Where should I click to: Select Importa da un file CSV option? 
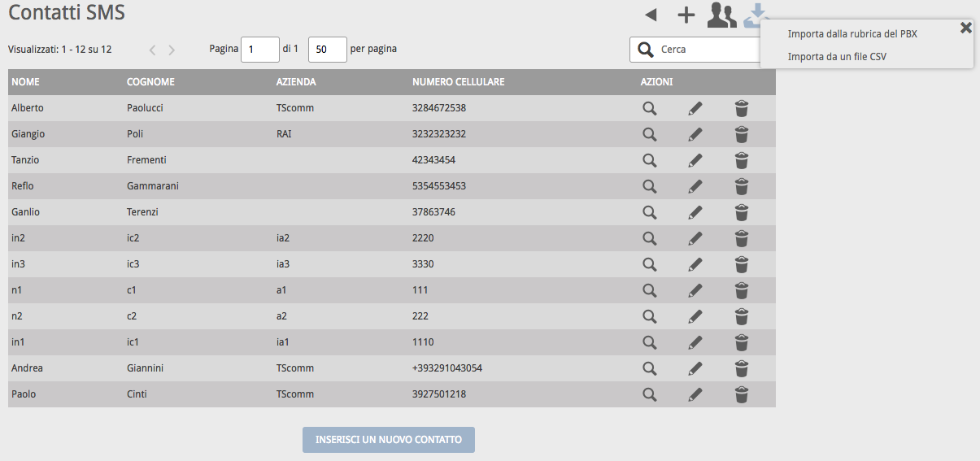837,56
